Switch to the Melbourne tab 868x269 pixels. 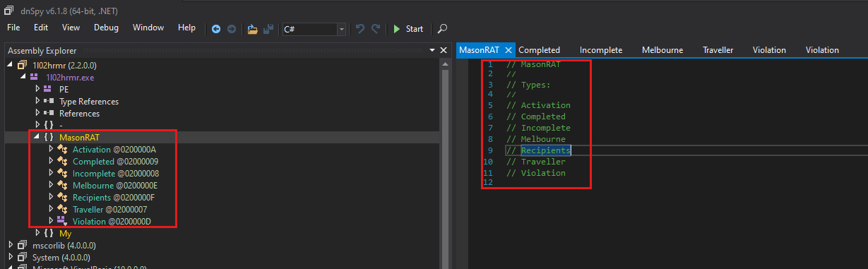(x=662, y=50)
